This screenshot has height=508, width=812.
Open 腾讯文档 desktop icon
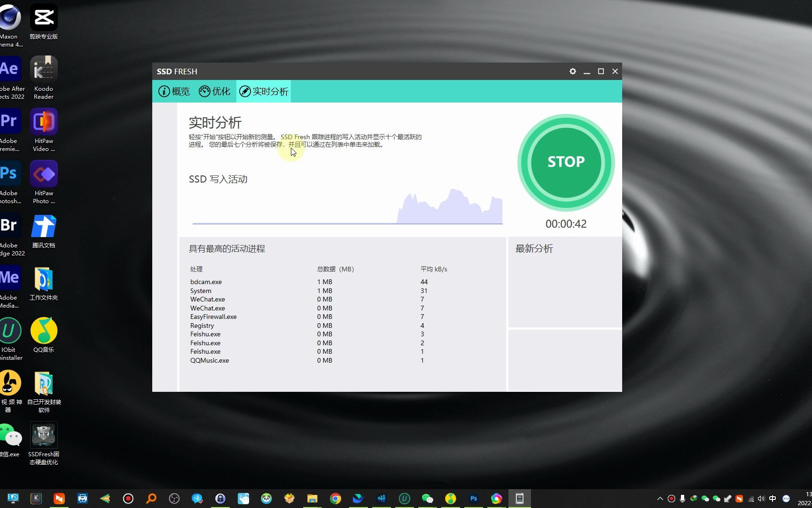point(44,231)
